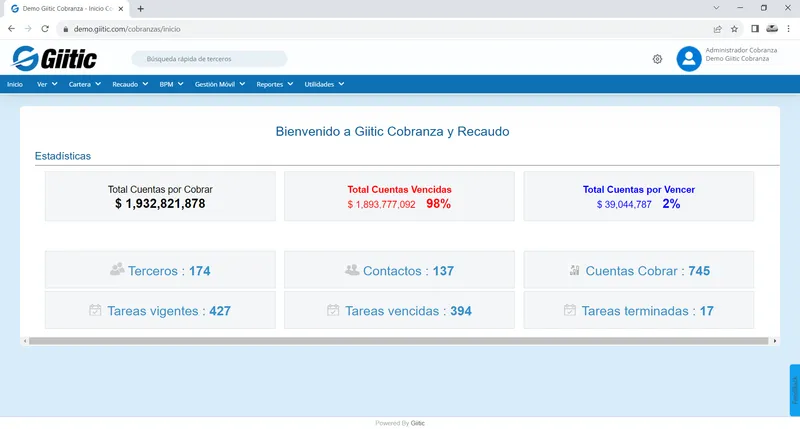Click the user profile avatar icon
The image size is (800, 429).
pos(689,59)
